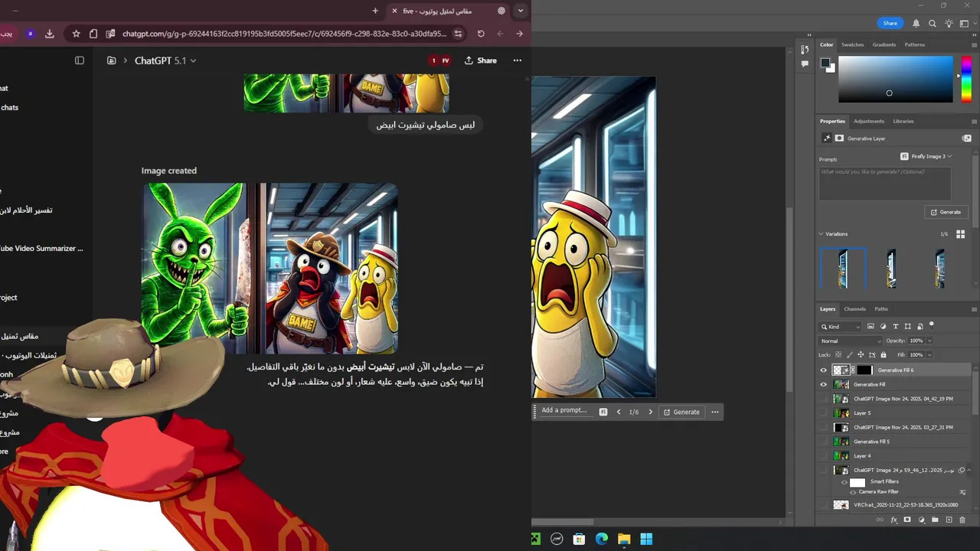Viewport: 980px width, 551px height.
Task: Create a new group folder icon
Action: click(x=935, y=520)
